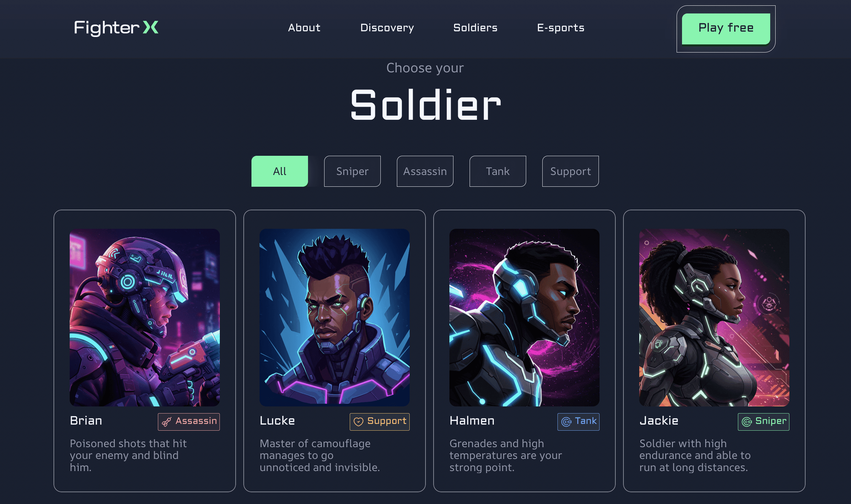Select Halmen's portrait image
Screen dimensions: 851x504
524,318
